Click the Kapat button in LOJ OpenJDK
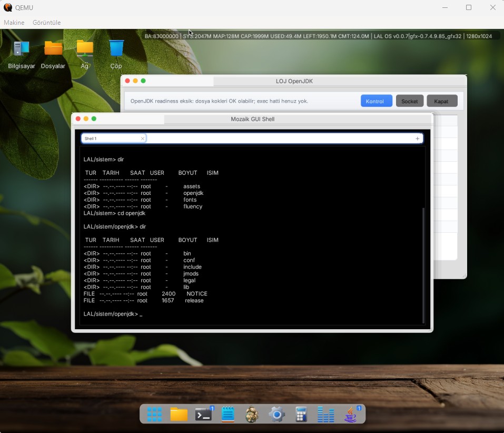The width and height of the screenshot is (504, 433). tap(442, 101)
